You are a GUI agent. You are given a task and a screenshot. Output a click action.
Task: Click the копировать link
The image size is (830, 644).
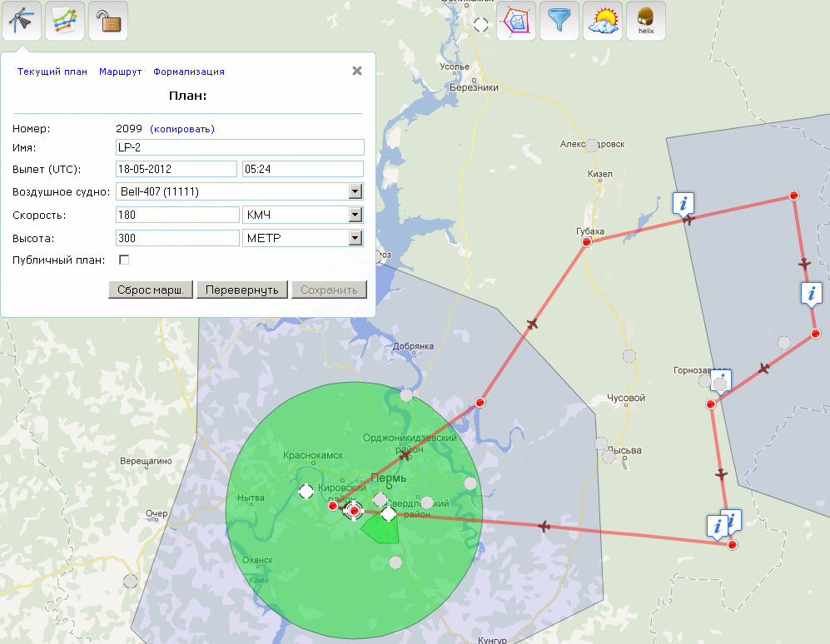coord(182,129)
